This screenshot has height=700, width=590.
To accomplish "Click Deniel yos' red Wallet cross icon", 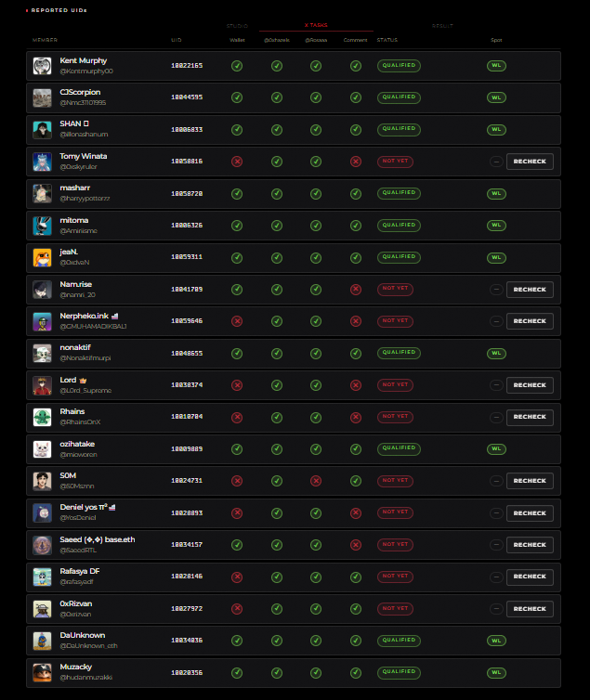I will tap(237, 513).
